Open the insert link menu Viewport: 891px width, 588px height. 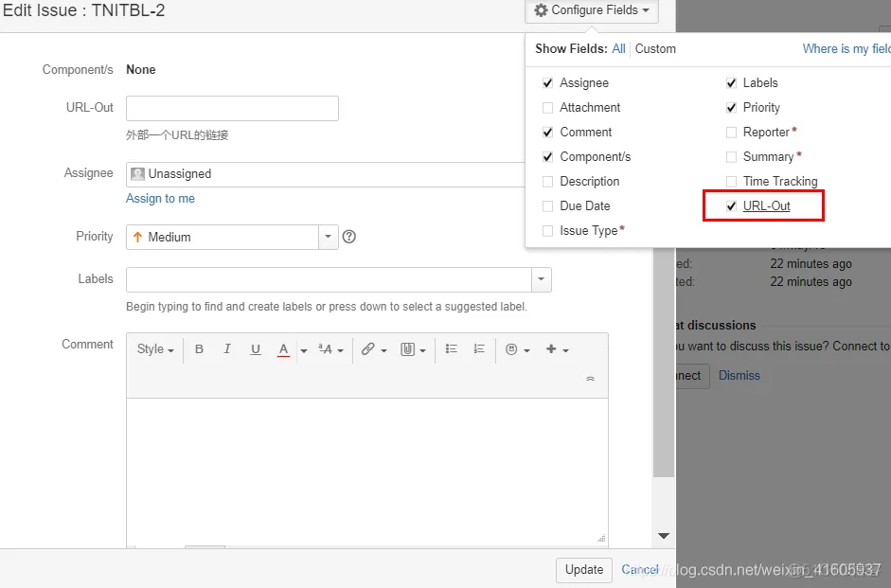(374, 349)
